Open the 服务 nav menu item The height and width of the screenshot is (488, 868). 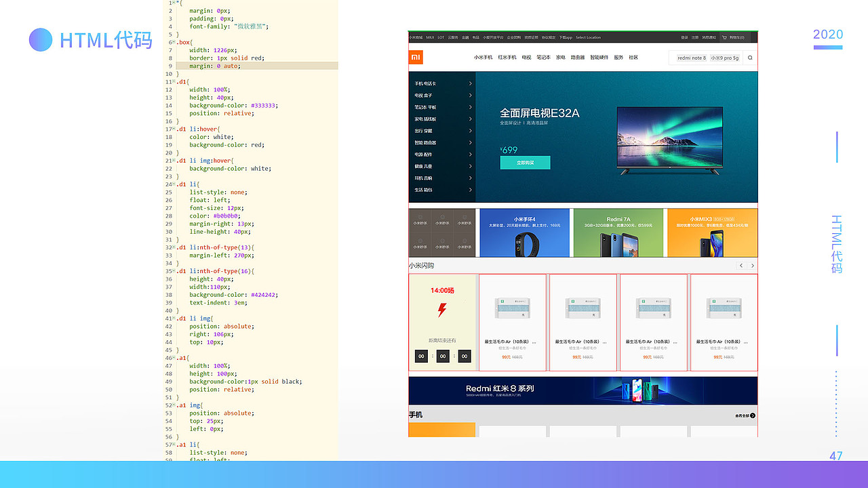[x=618, y=58]
